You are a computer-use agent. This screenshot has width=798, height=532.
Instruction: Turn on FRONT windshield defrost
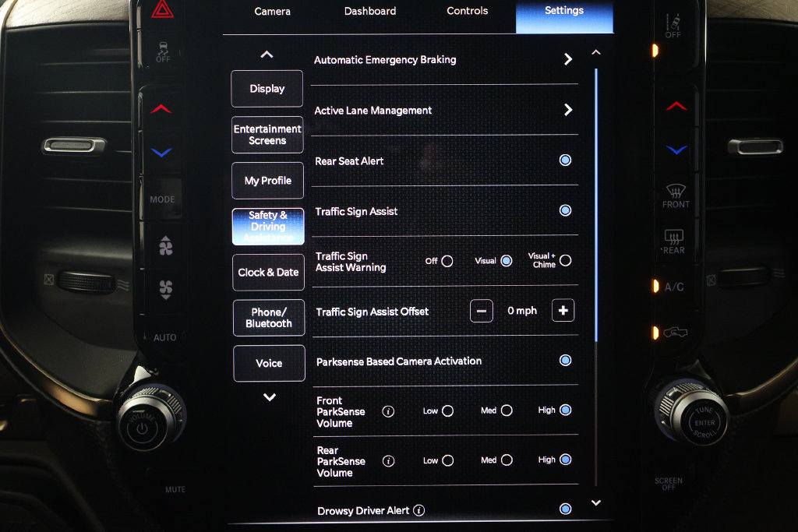[676, 196]
